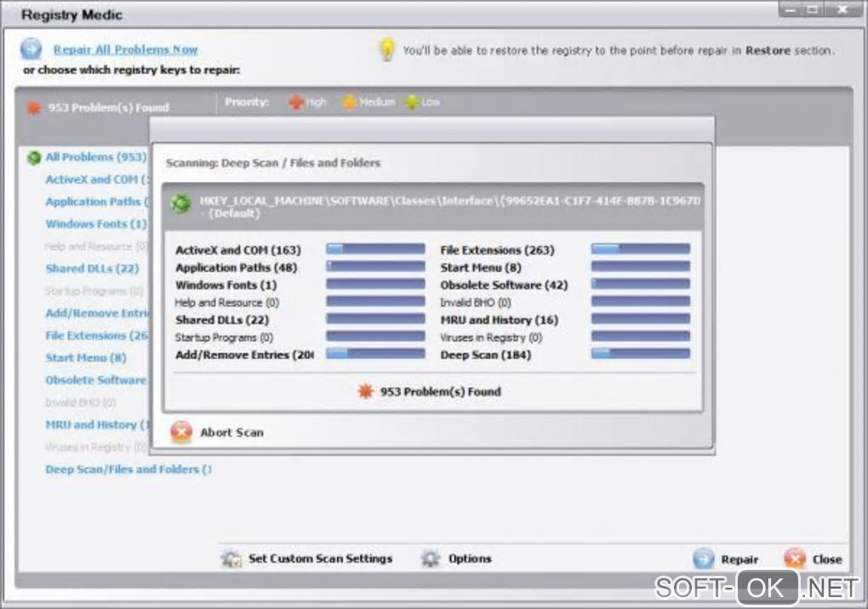Viewport: 868px width, 609px height.
Task: Select the Medium priority icon
Action: click(349, 102)
